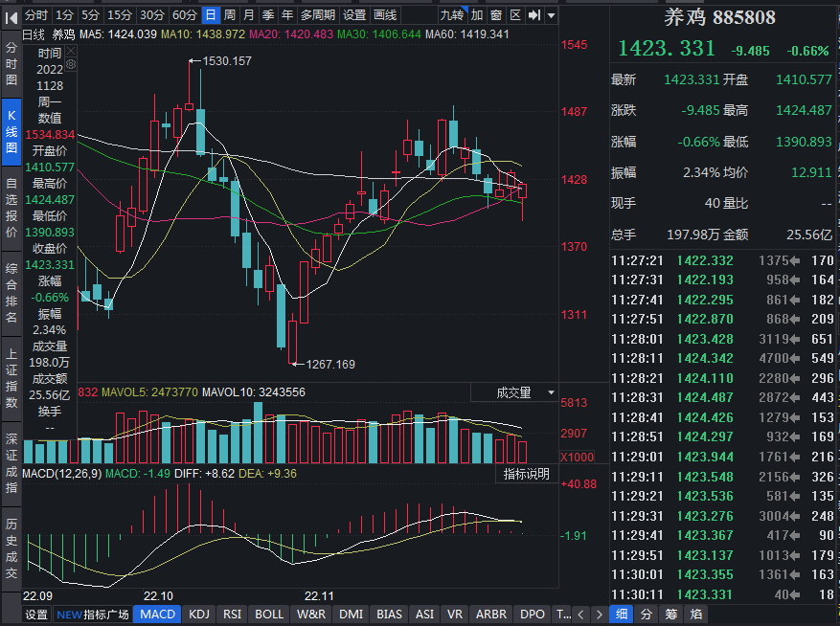The height and width of the screenshot is (626, 840).
Task: Click the skip-to-end arrow icon in toolbar
Action: [x=535, y=15]
